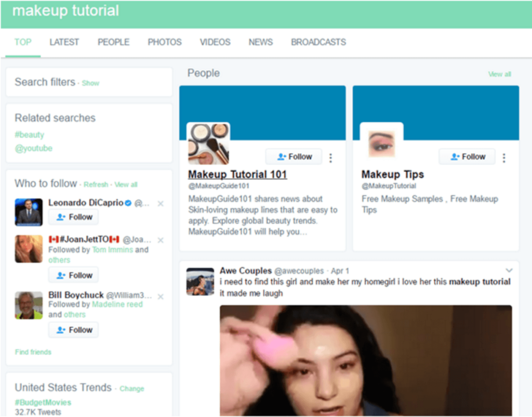Switch to the Videos tab
This screenshot has height=417, width=532.
pos(215,42)
